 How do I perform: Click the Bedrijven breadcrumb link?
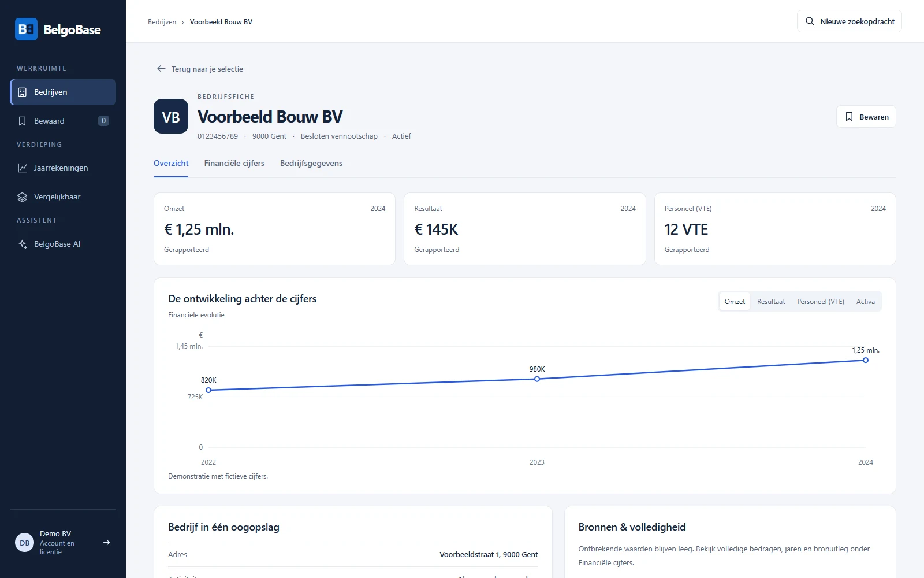pyautogui.click(x=162, y=22)
